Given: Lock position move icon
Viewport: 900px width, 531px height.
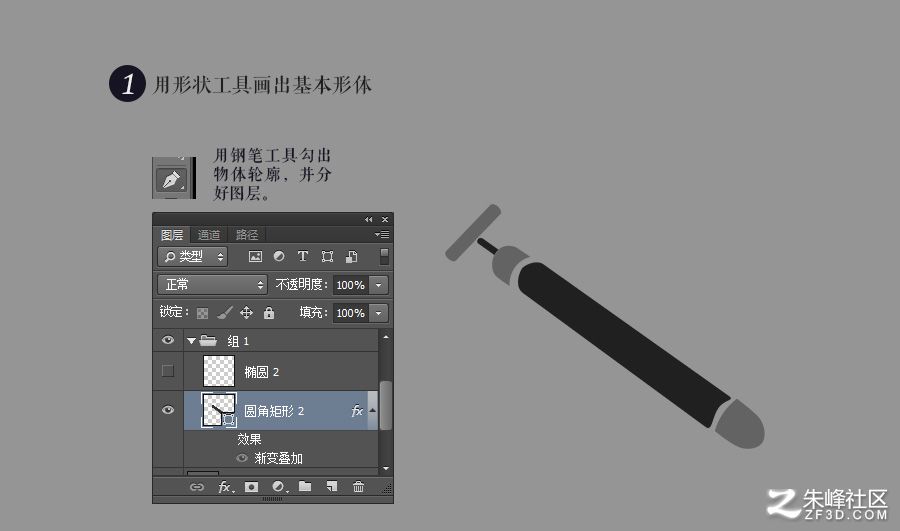Looking at the screenshot, I should pyautogui.click(x=246, y=312).
